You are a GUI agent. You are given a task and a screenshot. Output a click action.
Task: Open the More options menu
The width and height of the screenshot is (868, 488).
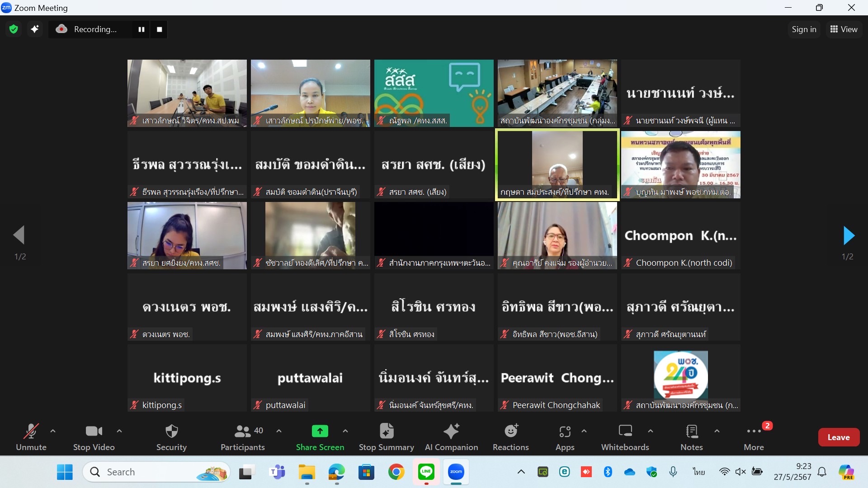pos(754,432)
